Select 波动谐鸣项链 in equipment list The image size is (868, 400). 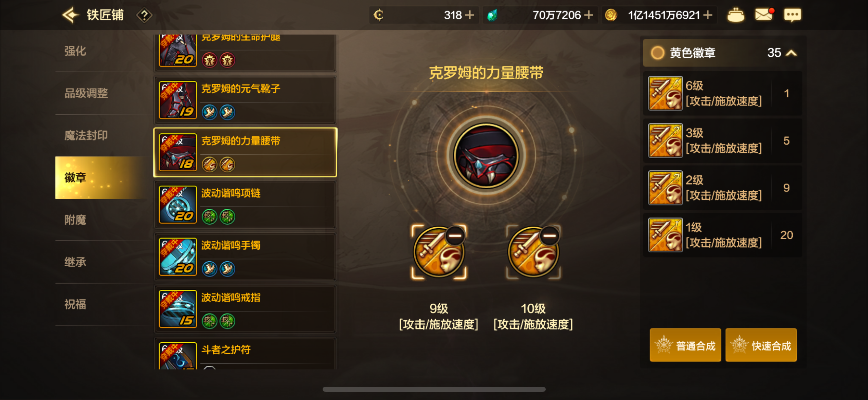coord(245,205)
